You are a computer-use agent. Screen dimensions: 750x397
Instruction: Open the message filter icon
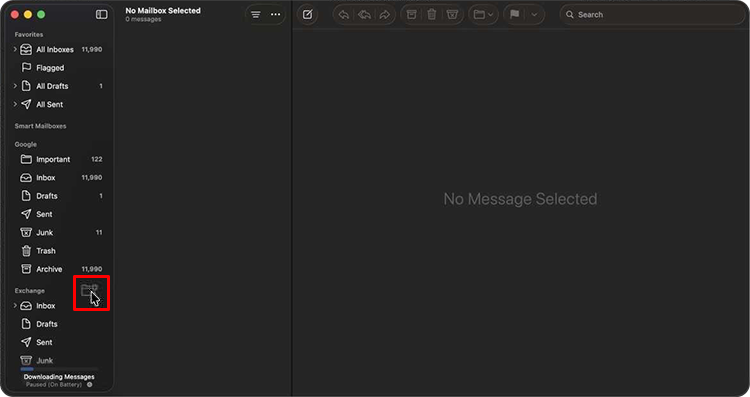pyautogui.click(x=256, y=14)
